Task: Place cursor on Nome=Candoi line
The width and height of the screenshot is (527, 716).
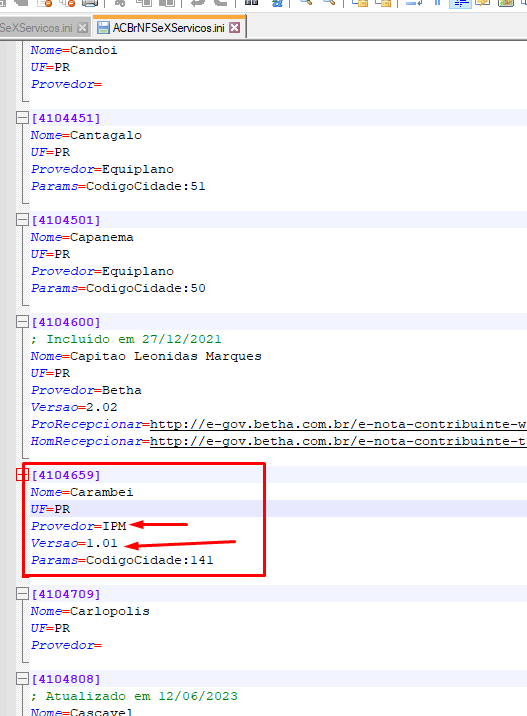Action: pyautogui.click(x=74, y=50)
